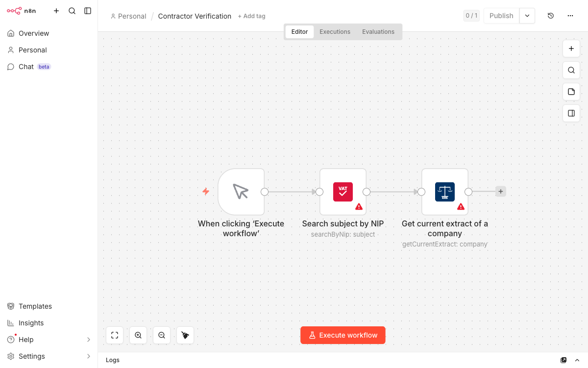Fit workflow to view with the frame icon

[115, 335]
